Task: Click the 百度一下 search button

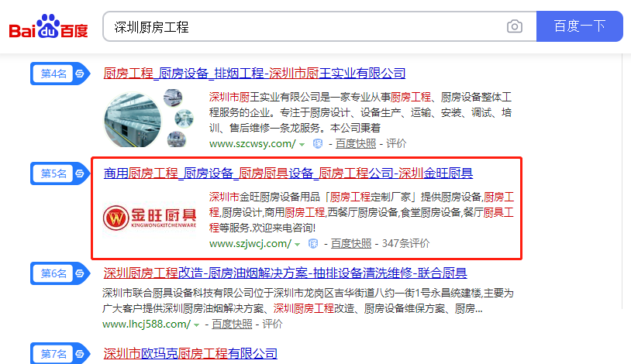Action: point(580,26)
